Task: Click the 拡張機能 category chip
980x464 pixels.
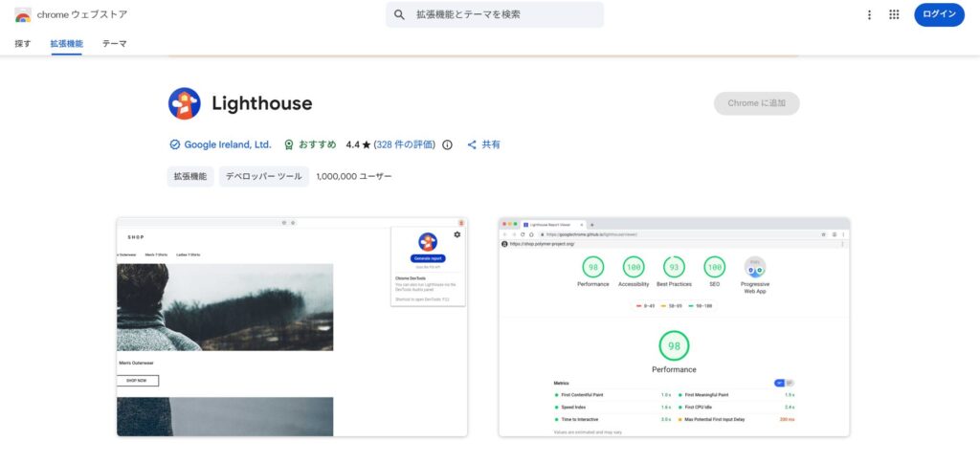Action: [189, 177]
